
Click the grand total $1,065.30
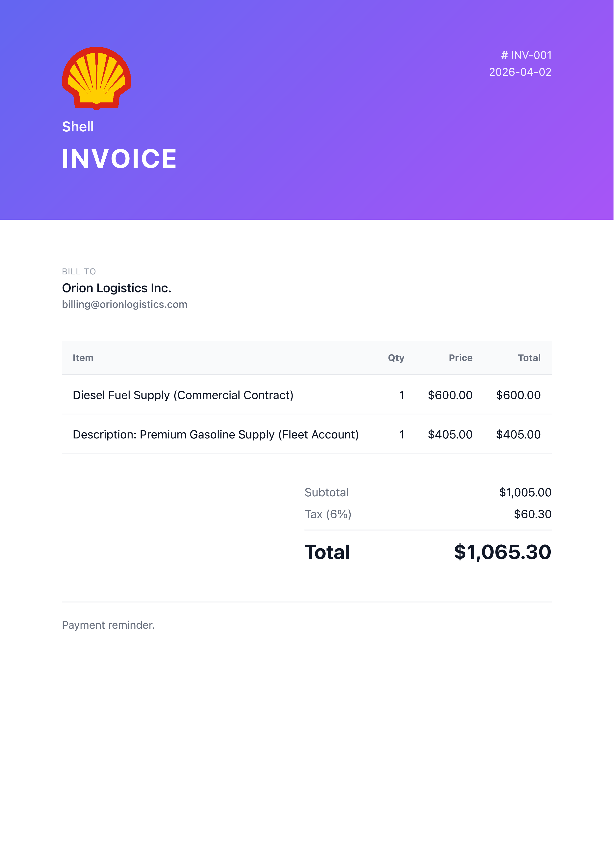tap(502, 552)
